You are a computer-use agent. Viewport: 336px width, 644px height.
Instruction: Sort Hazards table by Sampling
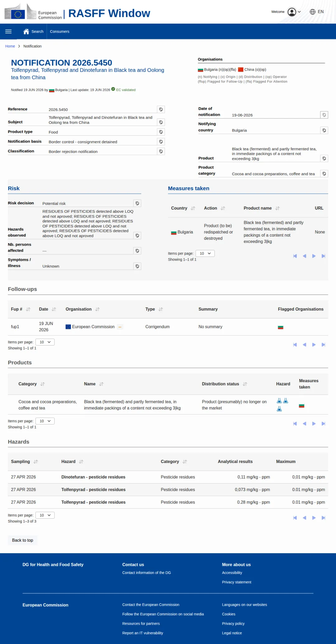36,462
